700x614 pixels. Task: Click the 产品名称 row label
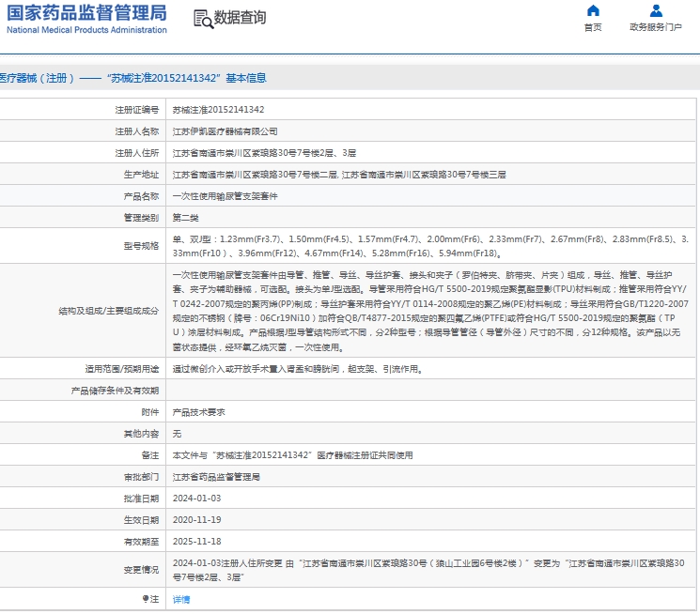coord(141,196)
